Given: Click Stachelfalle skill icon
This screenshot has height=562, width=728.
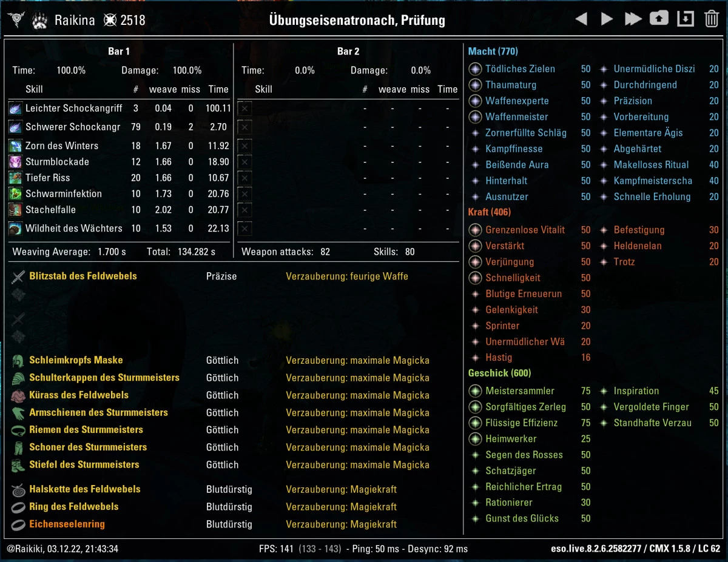Looking at the screenshot, I should click(16, 210).
